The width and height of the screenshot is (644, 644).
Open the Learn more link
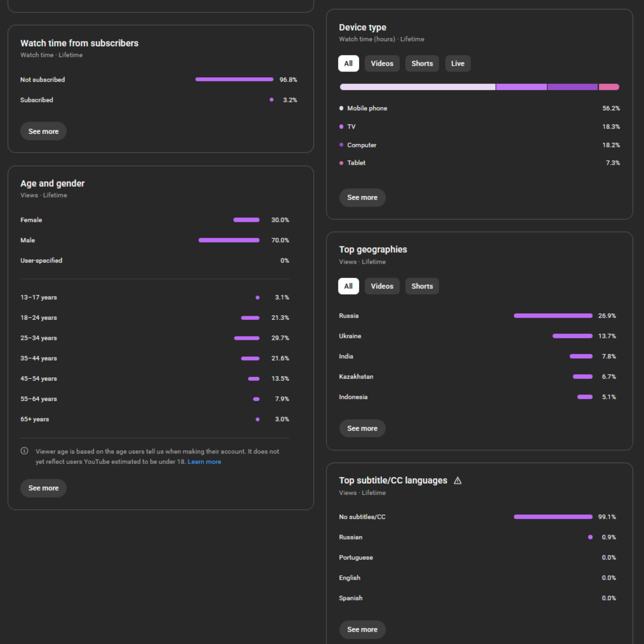(x=204, y=462)
